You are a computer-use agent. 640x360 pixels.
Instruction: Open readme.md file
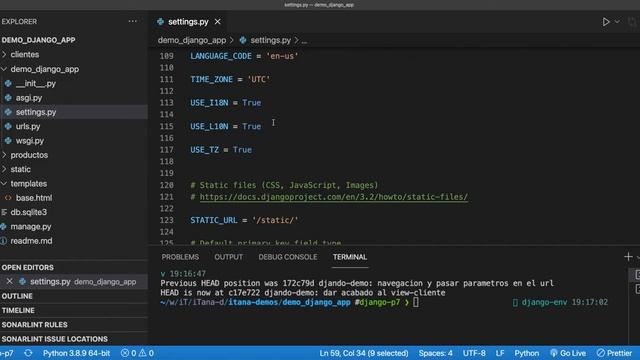(31, 241)
